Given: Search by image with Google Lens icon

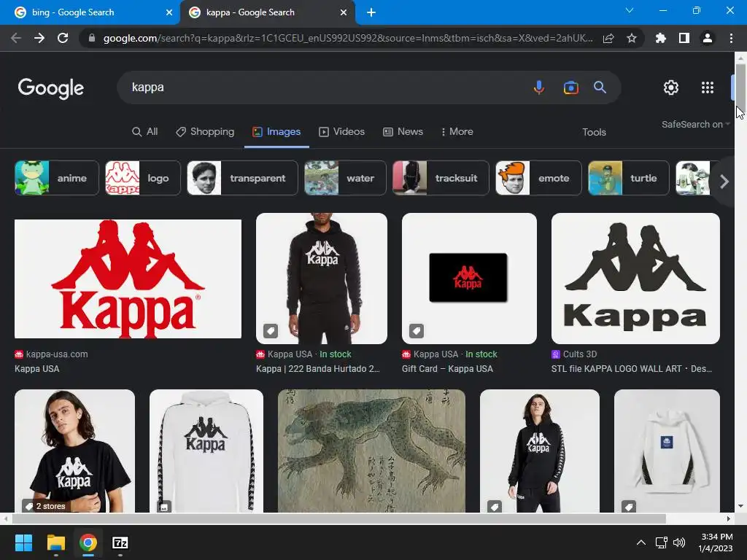Looking at the screenshot, I should click(x=570, y=87).
